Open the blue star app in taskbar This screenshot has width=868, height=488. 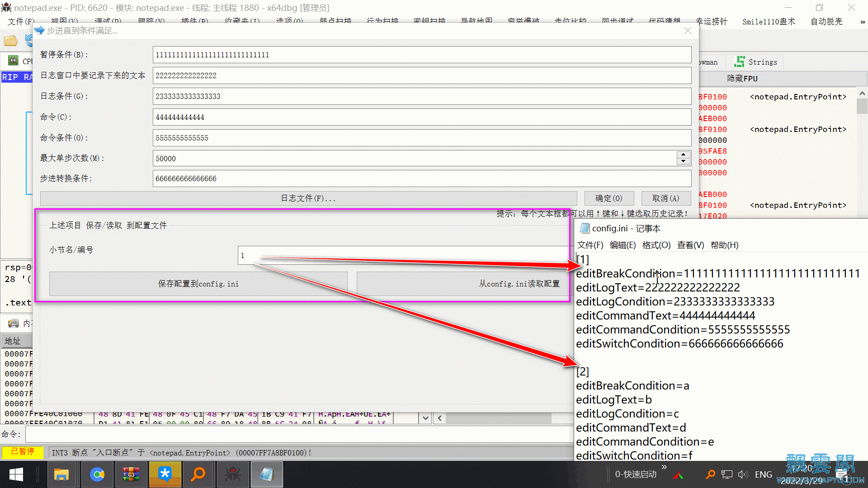(165, 474)
